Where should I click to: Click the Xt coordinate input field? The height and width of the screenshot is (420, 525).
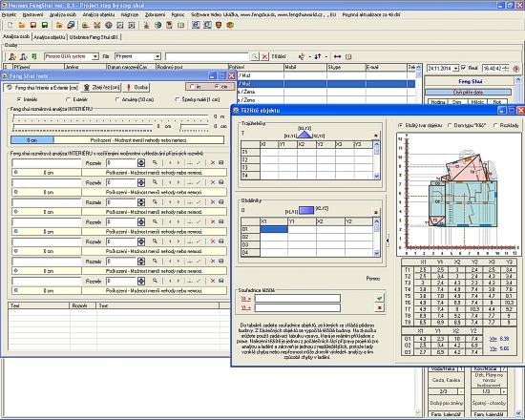(x=297, y=298)
